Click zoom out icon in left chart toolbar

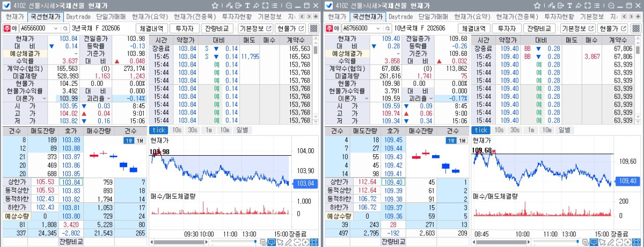(x=297, y=242)
